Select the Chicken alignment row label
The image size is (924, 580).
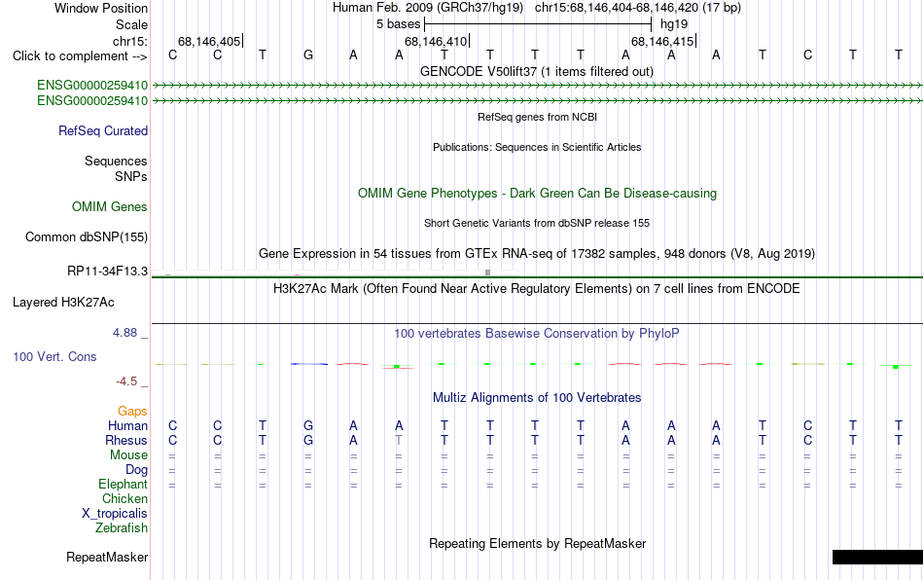pos(124,498)
